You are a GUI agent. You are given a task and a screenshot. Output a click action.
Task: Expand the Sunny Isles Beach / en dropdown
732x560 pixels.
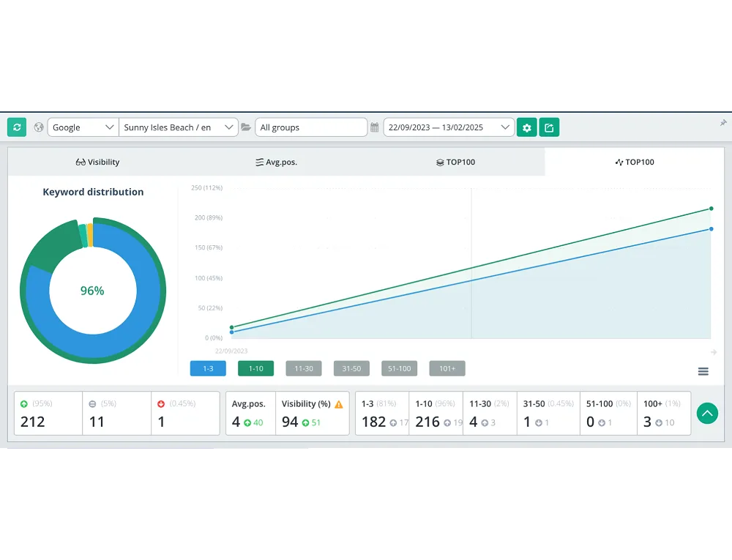179,127
